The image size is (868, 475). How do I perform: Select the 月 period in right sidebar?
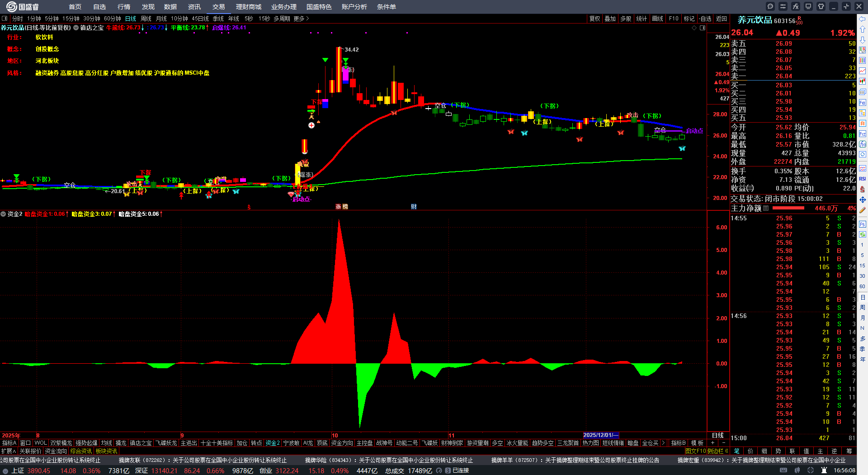coord(863,318)
